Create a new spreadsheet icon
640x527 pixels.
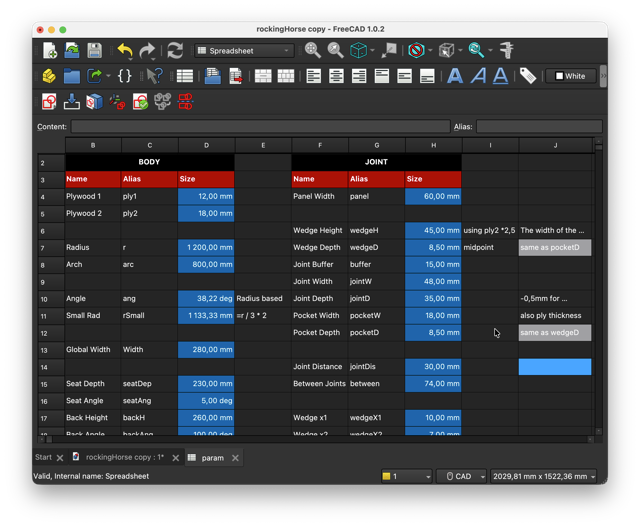point(184,76)
